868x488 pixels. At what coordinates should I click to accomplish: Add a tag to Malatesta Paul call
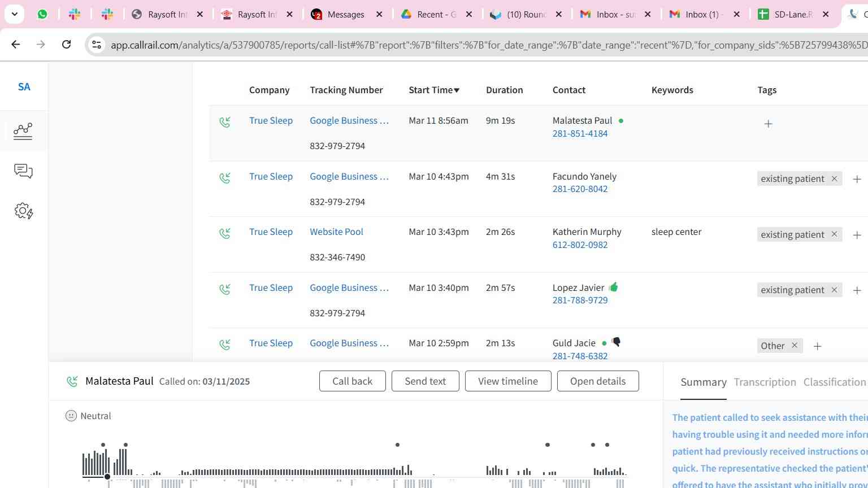pyautogui.click(x=768, y=124)
